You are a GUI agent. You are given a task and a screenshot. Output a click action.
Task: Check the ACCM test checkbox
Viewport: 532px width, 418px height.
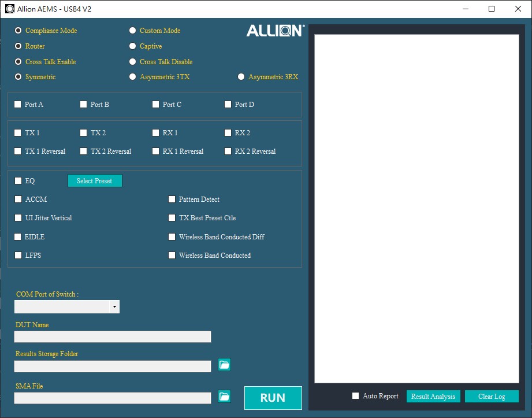pos(18,199)
